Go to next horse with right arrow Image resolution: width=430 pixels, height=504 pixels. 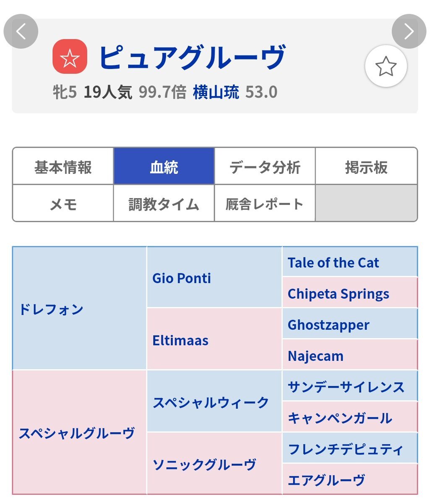409,31
